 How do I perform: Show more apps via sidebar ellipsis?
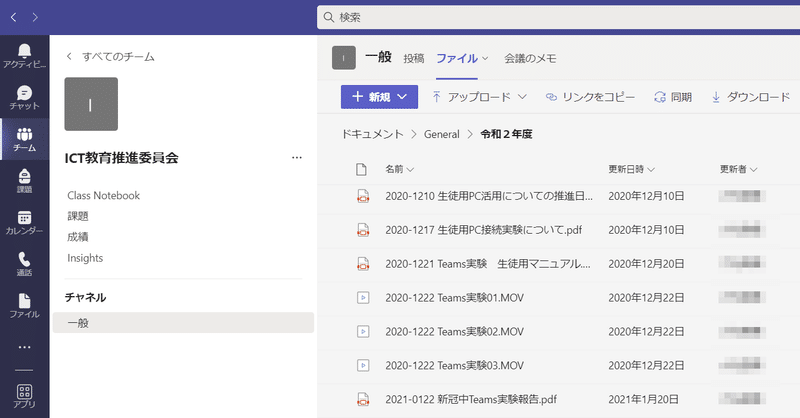tap(24, 347)
